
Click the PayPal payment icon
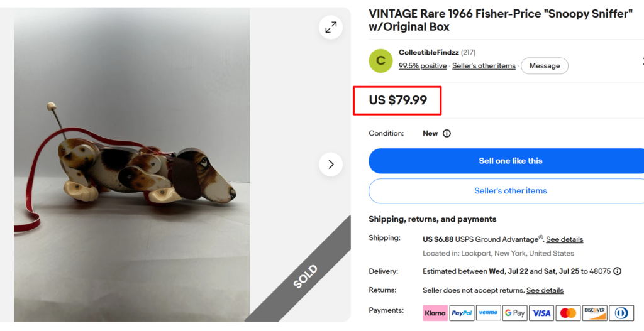click(x=462, y=313)
